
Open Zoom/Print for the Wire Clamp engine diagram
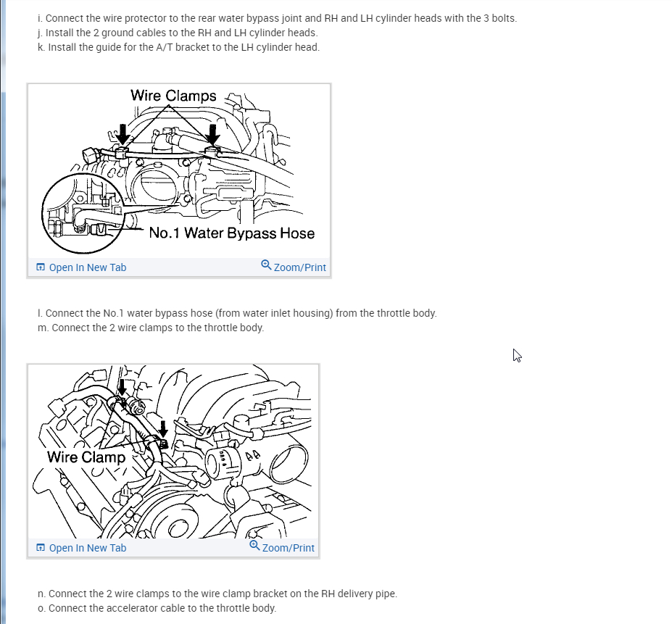pyautogui.click(x=282, y=546)
